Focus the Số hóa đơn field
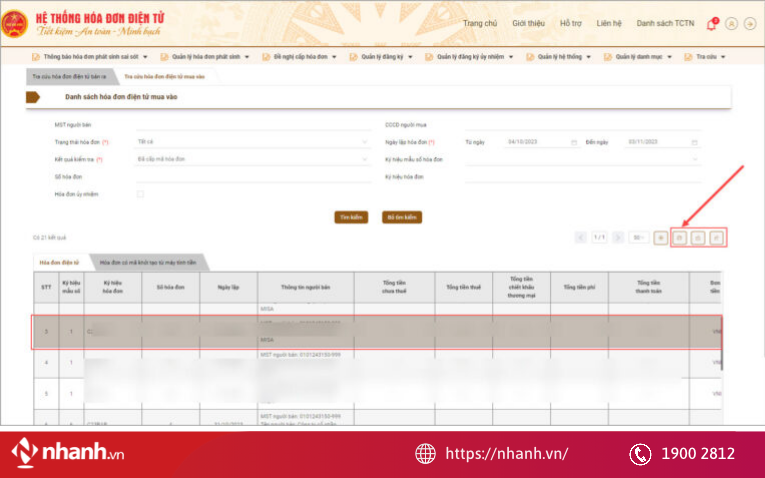The width and height of the screenshot is (765, 478). coord(253,177)
